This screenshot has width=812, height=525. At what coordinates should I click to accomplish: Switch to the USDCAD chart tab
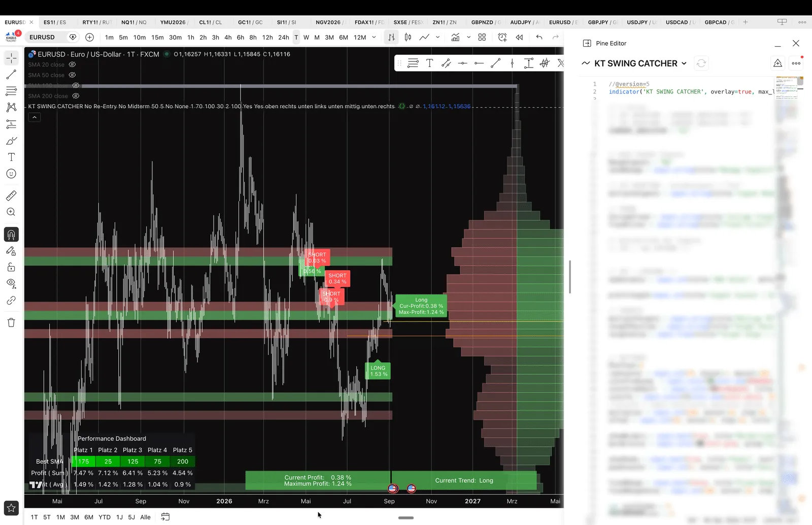(x=680, y=22)
